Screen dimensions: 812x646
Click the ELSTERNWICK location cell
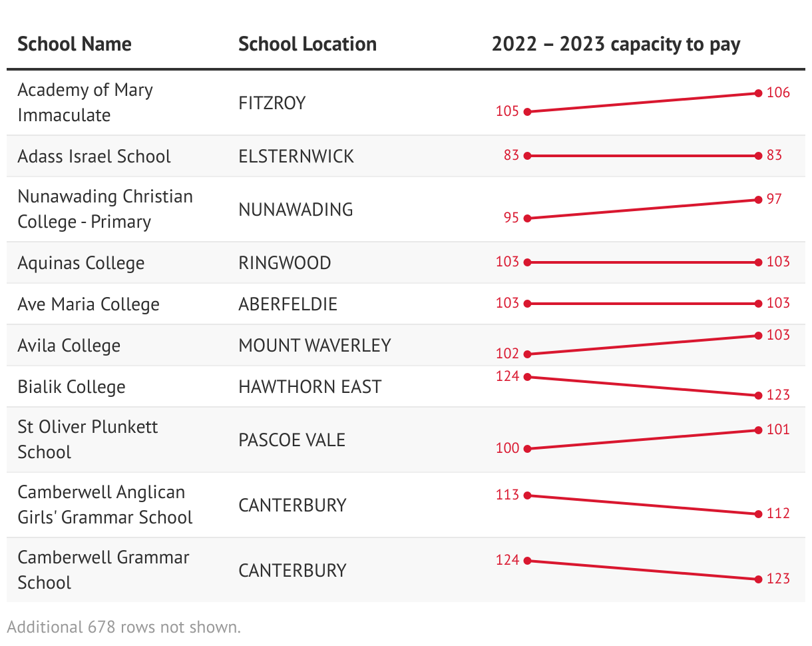pyautogui.click(x=296, y=157)
